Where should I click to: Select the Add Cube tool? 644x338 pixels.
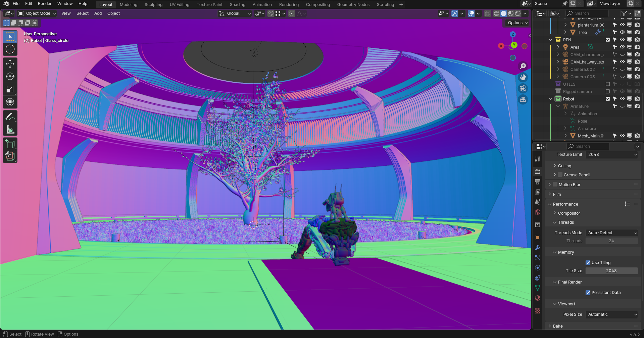click(x=10, y=144)
